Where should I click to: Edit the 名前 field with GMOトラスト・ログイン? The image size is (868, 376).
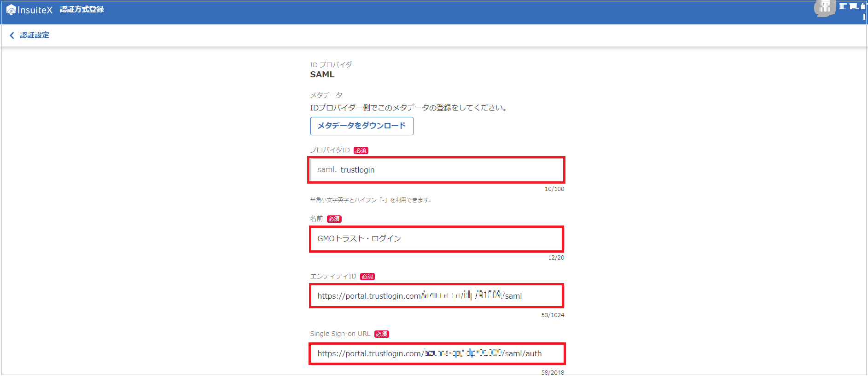coord(436,238)
